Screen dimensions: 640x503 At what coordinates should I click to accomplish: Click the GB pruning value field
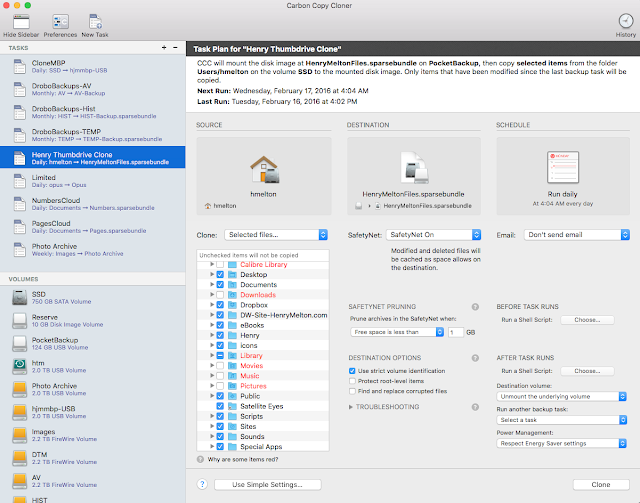pyautogui.click(x=456, y=332)
